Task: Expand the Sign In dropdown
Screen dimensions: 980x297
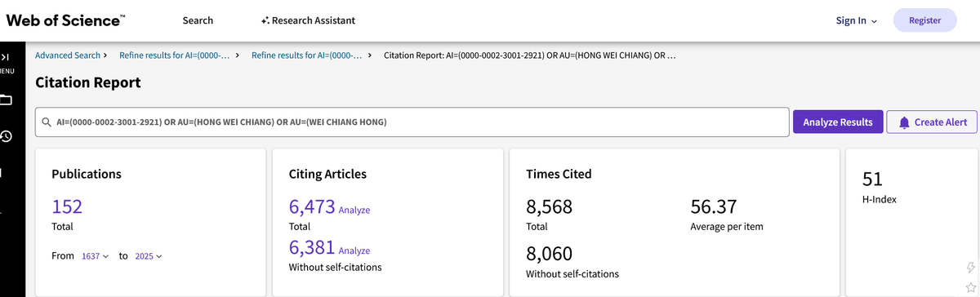Action: tap(857, 20)
